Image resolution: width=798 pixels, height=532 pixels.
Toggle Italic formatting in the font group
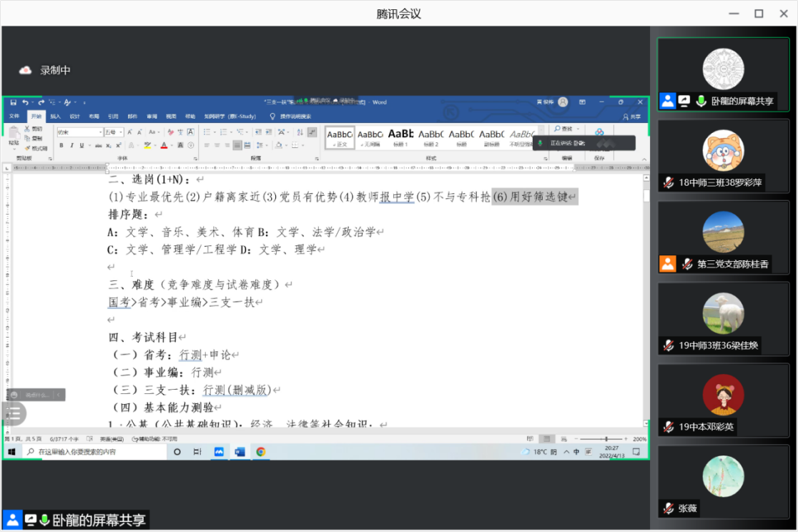(71, 145)
